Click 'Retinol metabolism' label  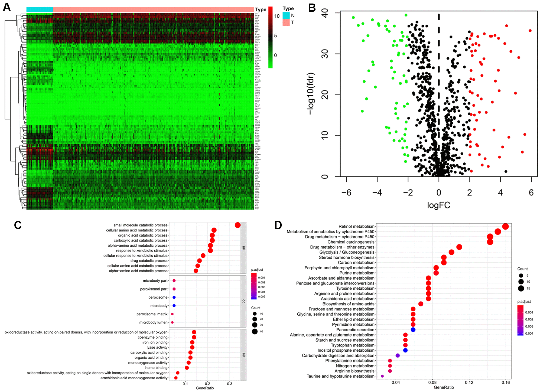356,226
